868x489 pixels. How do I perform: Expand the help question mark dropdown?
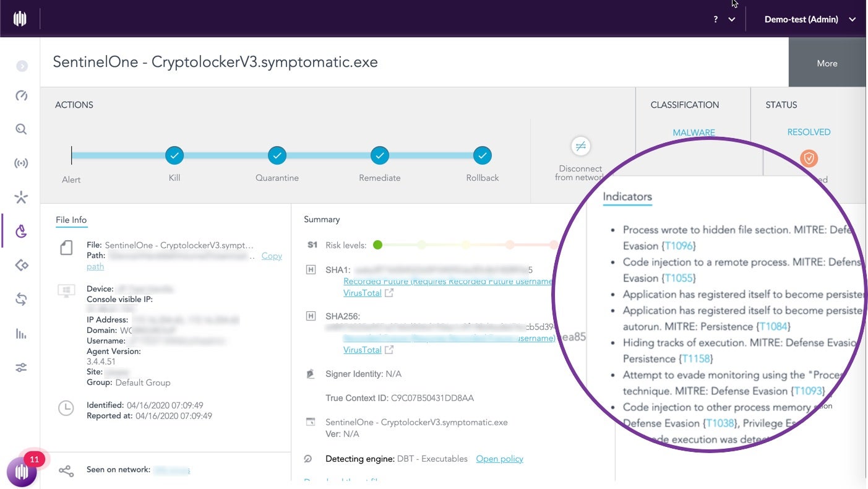tap(723, 19)
